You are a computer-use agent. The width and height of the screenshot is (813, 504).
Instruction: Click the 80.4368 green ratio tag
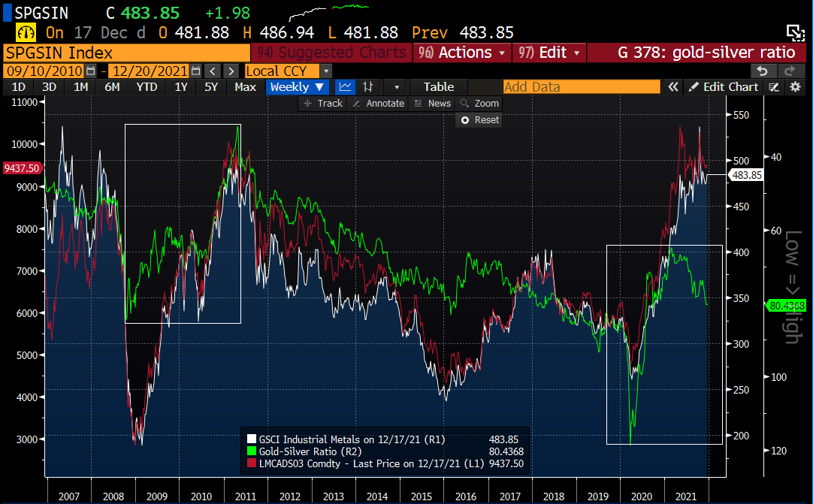point(787,306)
